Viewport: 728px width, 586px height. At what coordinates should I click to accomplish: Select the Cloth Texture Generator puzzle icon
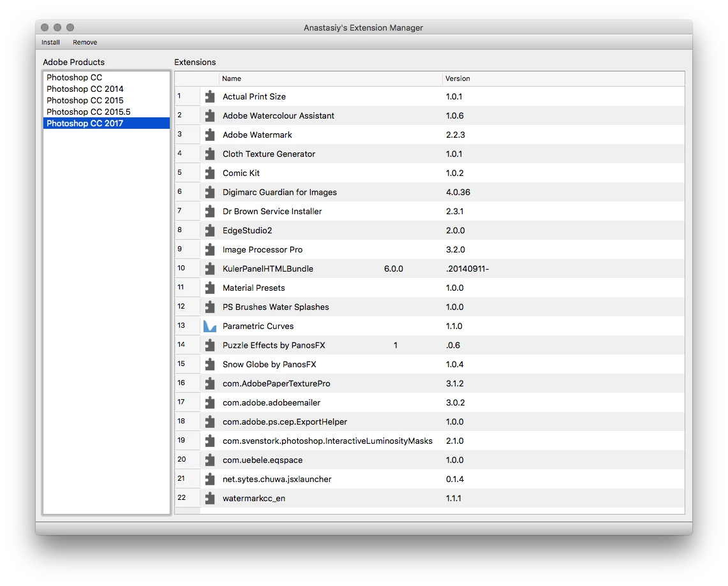[210, 154]
